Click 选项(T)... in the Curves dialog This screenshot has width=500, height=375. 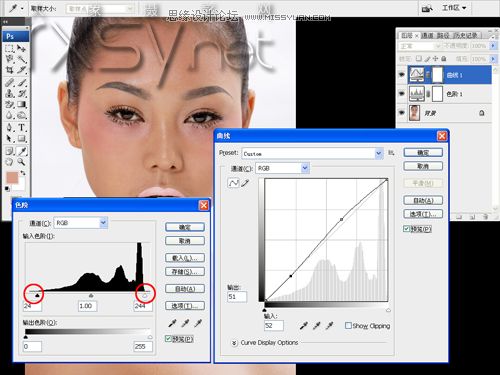tap(423, 214)
